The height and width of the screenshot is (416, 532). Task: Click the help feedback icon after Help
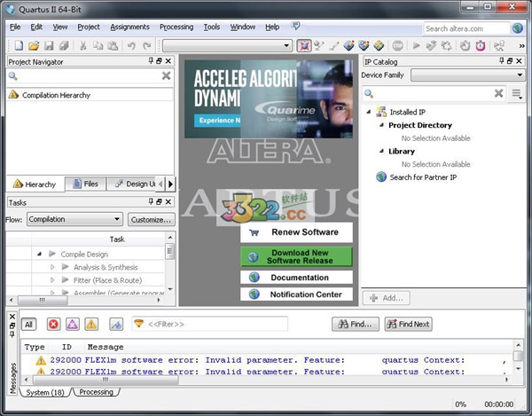[295, 26]
